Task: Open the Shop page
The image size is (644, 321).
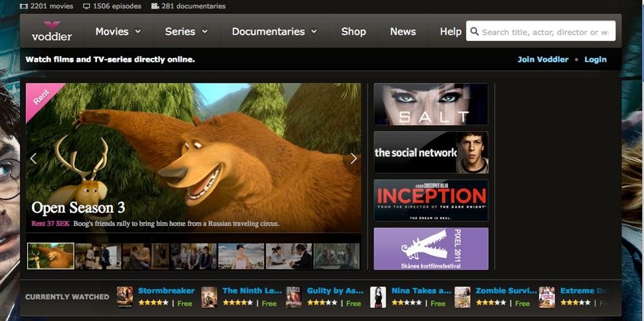Action: pos(354,32)
